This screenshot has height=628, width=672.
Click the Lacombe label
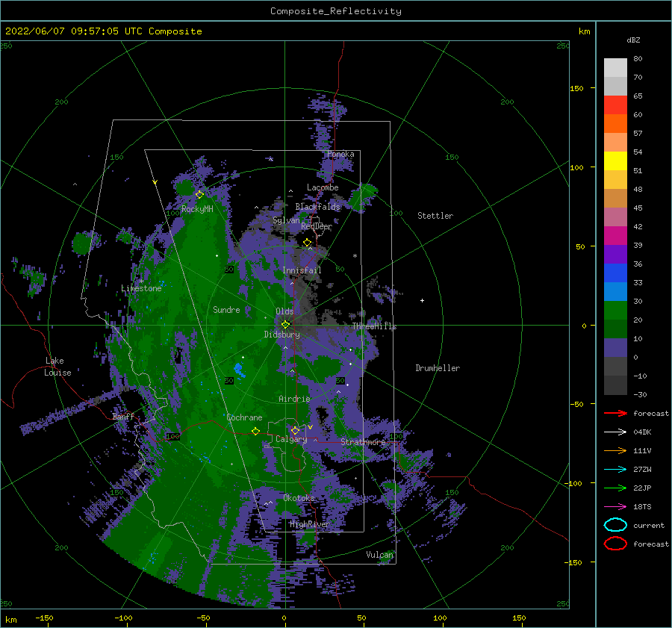323,187
